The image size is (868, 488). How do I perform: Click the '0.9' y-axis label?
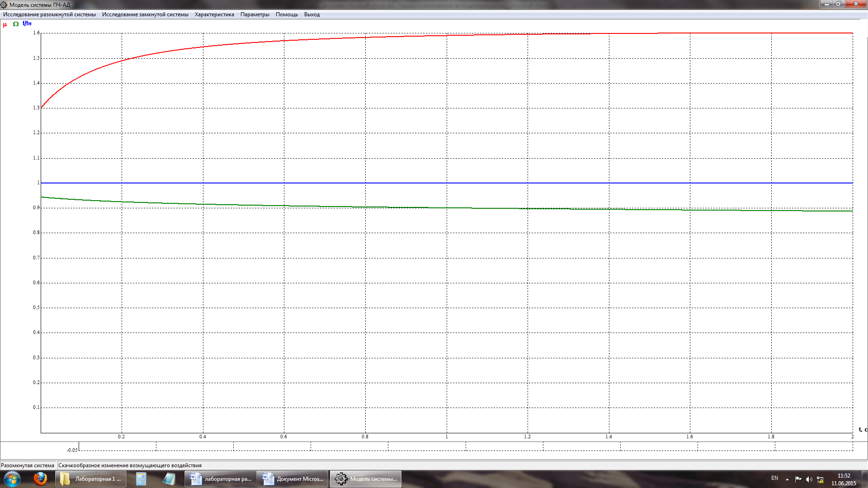tap(36, 208)
